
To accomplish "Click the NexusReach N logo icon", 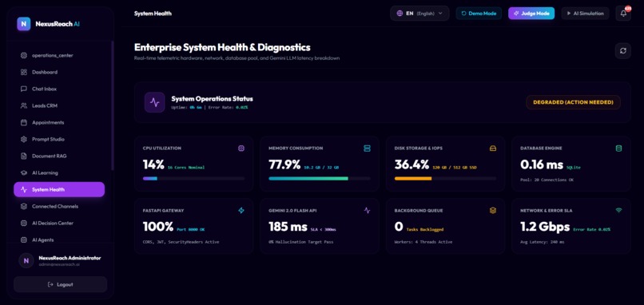I will [24, 24].
